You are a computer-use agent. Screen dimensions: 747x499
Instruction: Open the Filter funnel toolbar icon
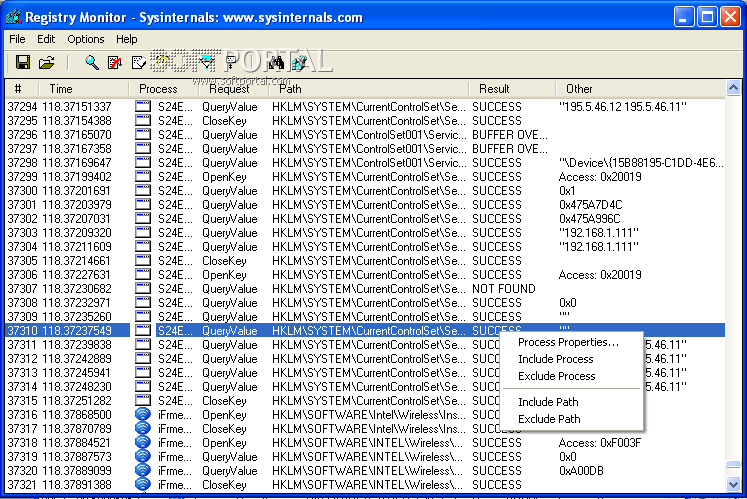pos(207,62)
